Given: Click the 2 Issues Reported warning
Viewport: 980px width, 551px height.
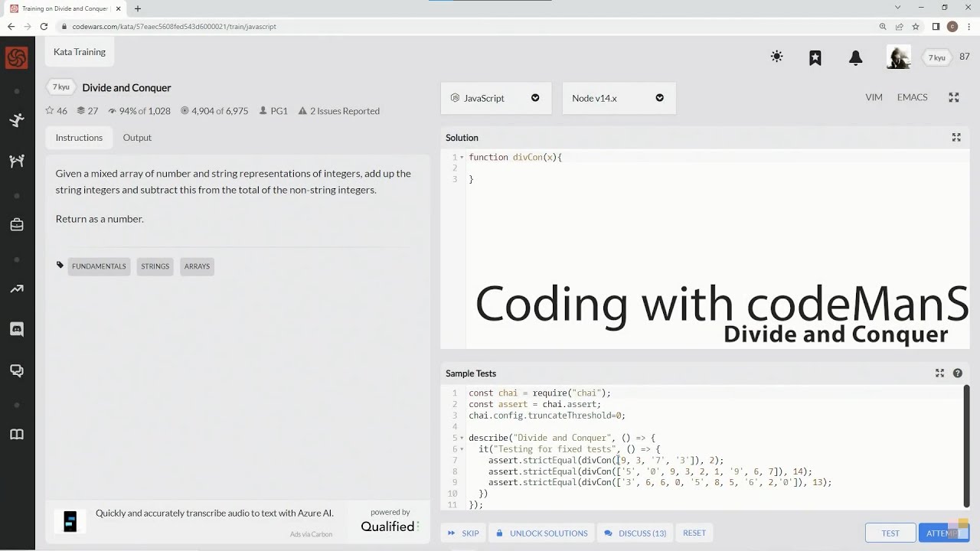Looking at the screenshot, I should pyautogui.click(x=338, y=111).
